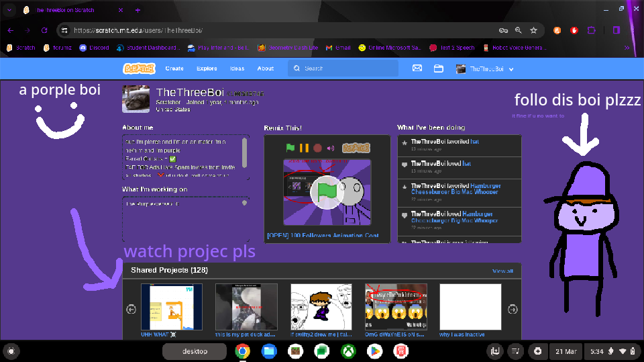Open the UHH WHAT project thumbnail
This screenshot has width=644, height=362.
tap(172, 306)
